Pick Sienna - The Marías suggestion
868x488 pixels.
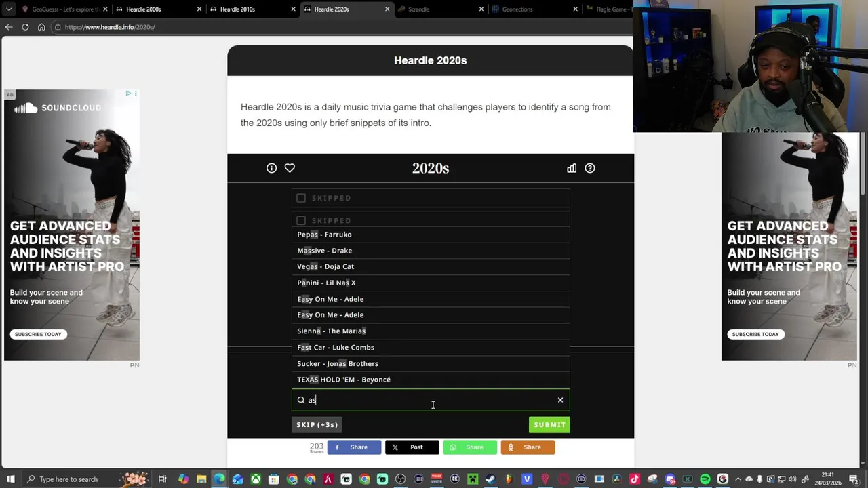coord(431,331)
